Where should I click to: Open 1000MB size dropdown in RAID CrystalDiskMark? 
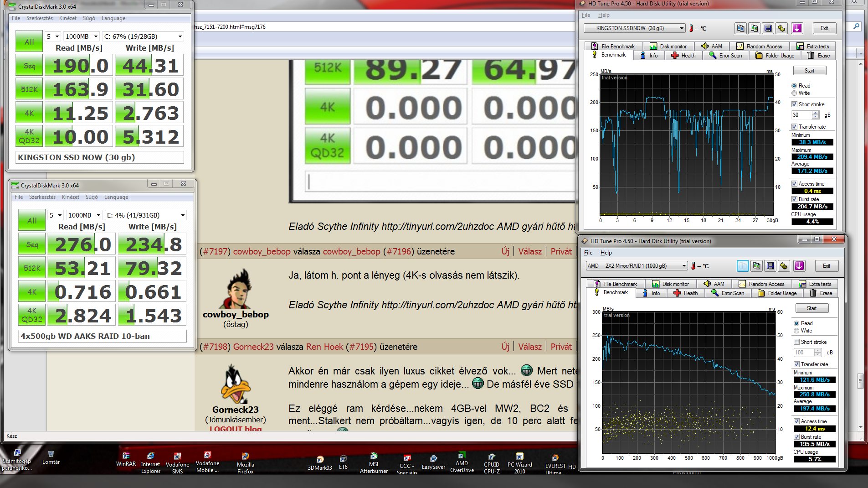84,215
